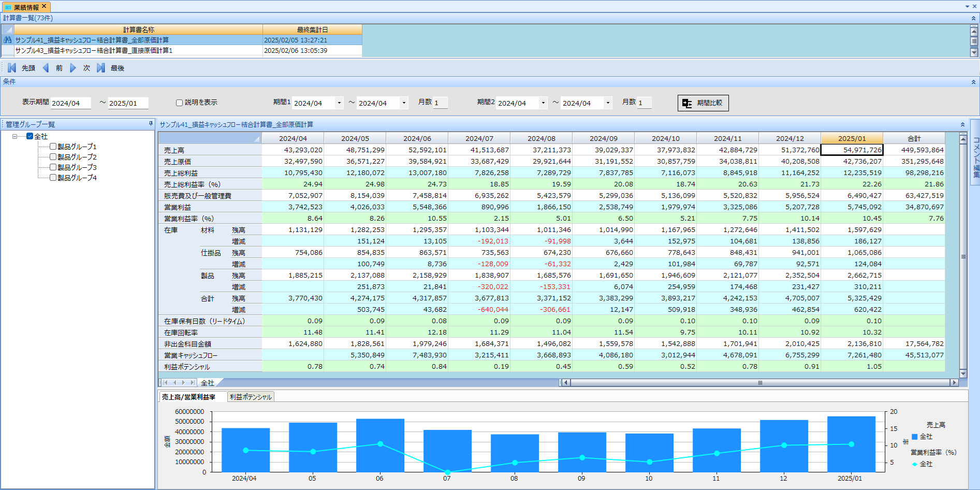Select the 2025/01 column header
The image size is (980, 490).
pos(852,138)
